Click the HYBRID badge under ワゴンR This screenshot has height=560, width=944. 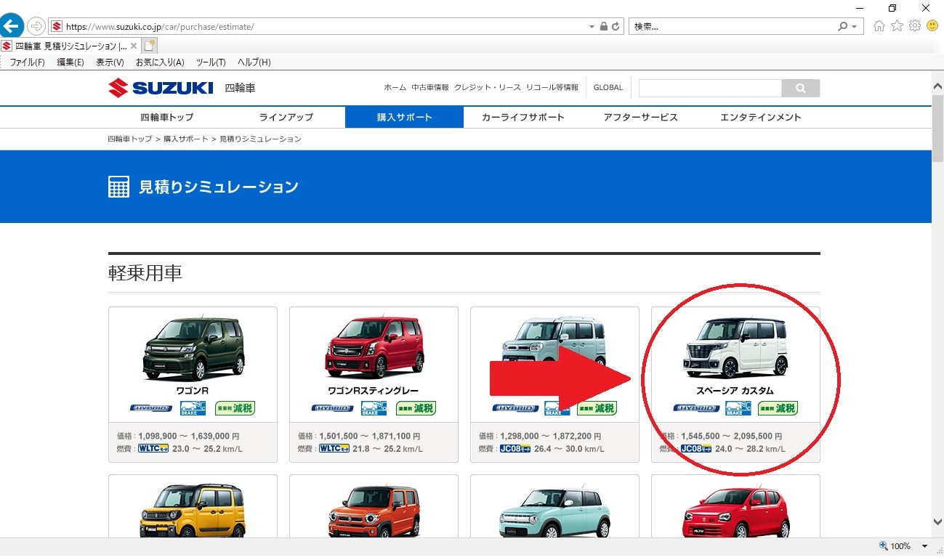pos(150,408)
